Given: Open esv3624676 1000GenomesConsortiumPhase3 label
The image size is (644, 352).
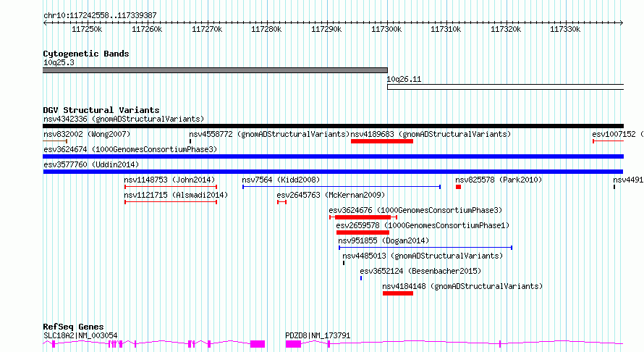Looking at the screenshot, I should [x=415, y=210].
